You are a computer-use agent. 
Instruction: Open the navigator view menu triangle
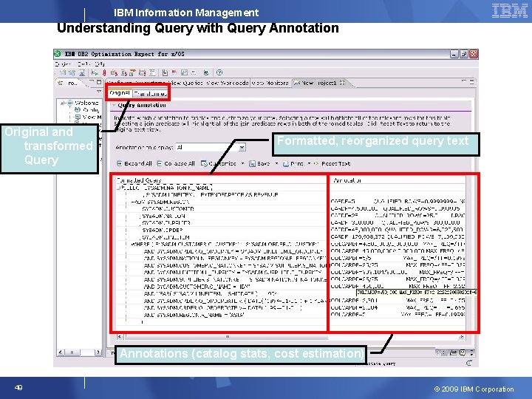click(99, 92)
